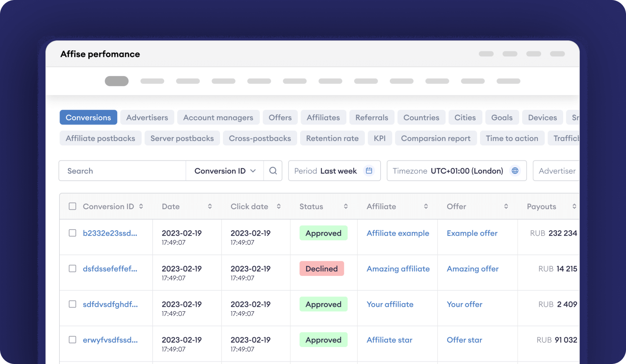Sort by Payouts column arrows
626x364 pixels.
click(574, 207)
